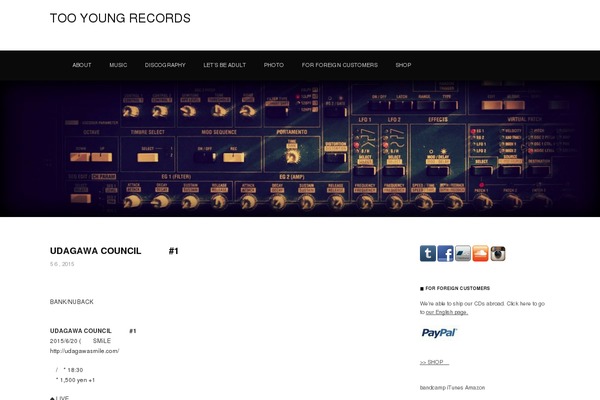Viewport: 600px width, 400px height.
Task: Click the '>> SHOP' link
Action: [434, 362]
